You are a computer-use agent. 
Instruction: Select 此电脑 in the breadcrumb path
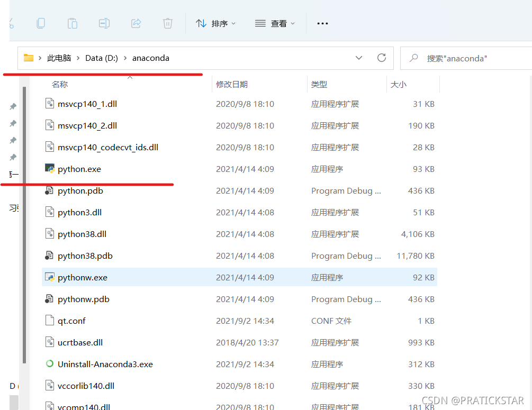[x=59, y=58]
